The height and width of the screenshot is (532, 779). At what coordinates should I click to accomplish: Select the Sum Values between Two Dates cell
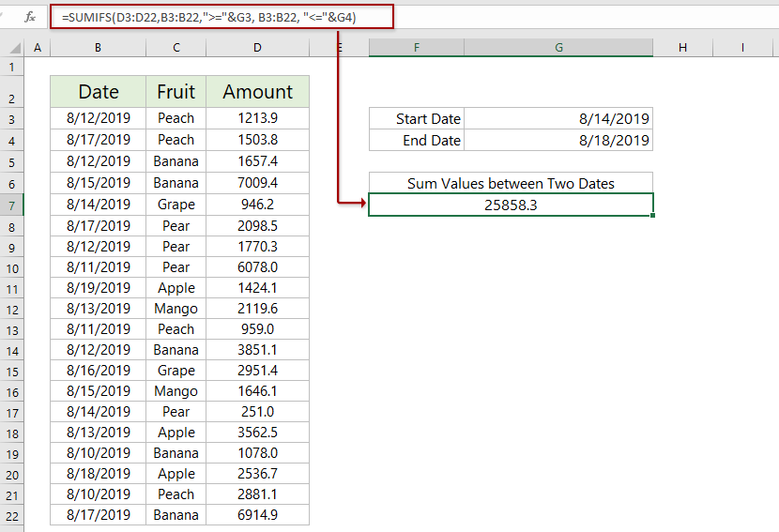[x=511, y=183]
